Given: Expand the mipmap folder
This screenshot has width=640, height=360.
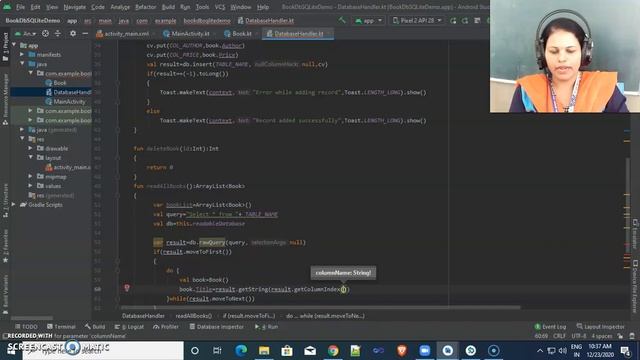Looking at the screenshot, I should (31, 177).
